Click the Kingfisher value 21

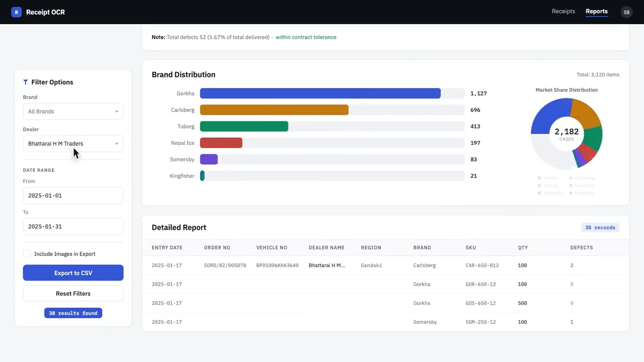click(x=473, y=176)
